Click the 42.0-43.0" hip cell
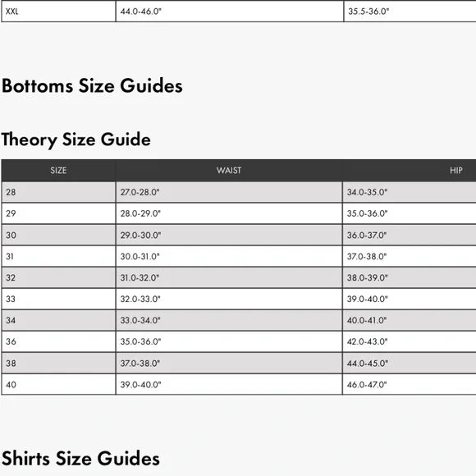Viewport: 476px width, 476px height. [x=410, y=342]
